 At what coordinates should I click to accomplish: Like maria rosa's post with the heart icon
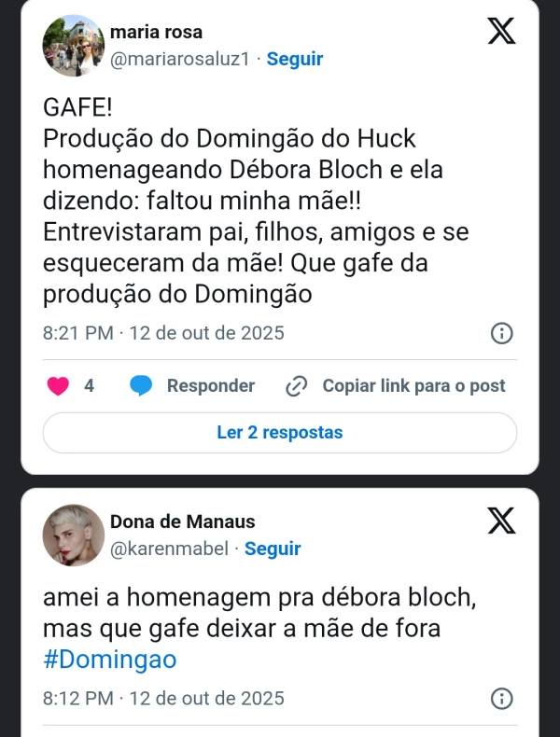[58, 386]
